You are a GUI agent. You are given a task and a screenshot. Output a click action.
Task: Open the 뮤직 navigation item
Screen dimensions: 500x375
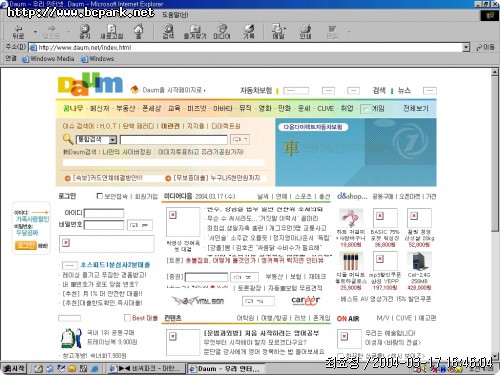point(245,108)
